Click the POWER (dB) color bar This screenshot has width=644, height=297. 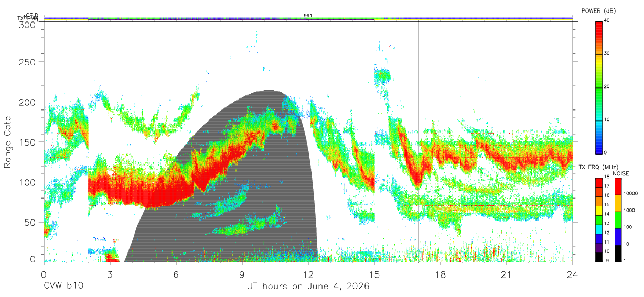[x=599, y=87]
